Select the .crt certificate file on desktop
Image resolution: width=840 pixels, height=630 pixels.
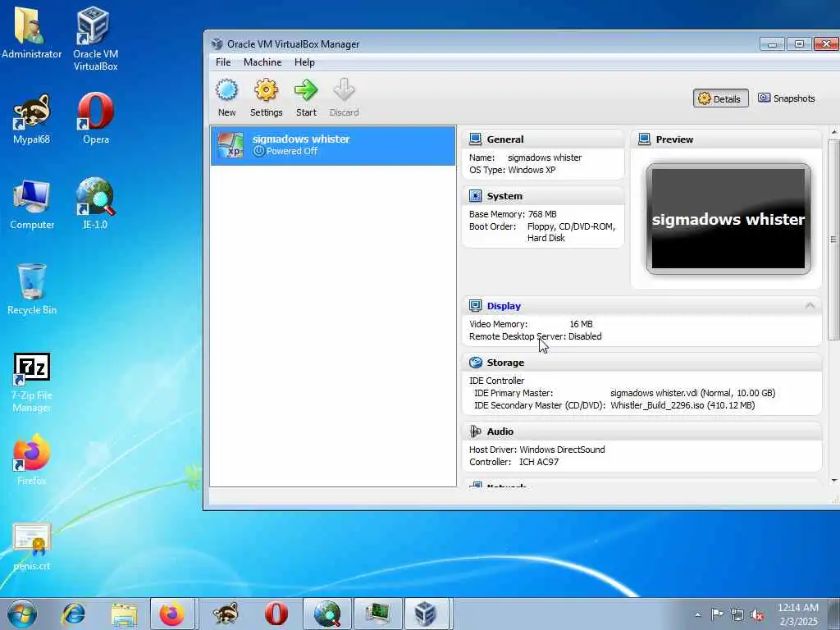[32, 546]
